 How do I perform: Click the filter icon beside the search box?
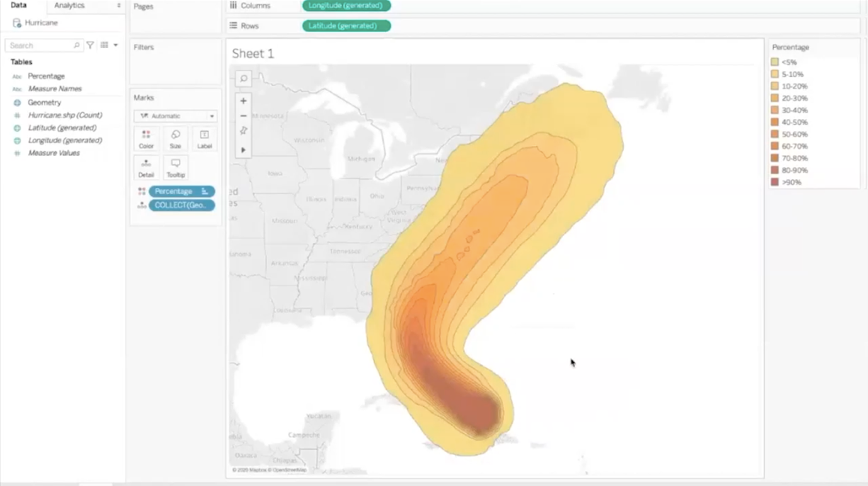coord(89,45)
